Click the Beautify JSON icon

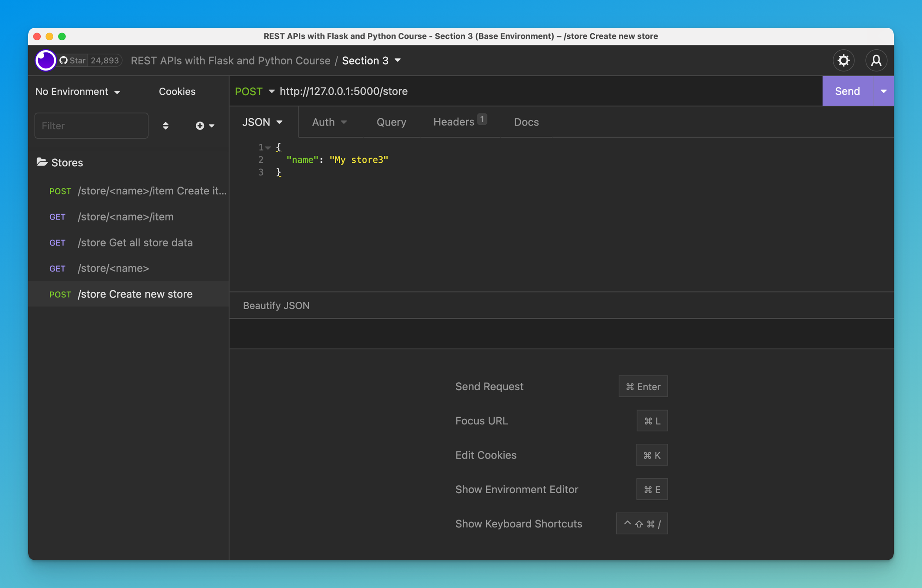click(x=276, y=305)
